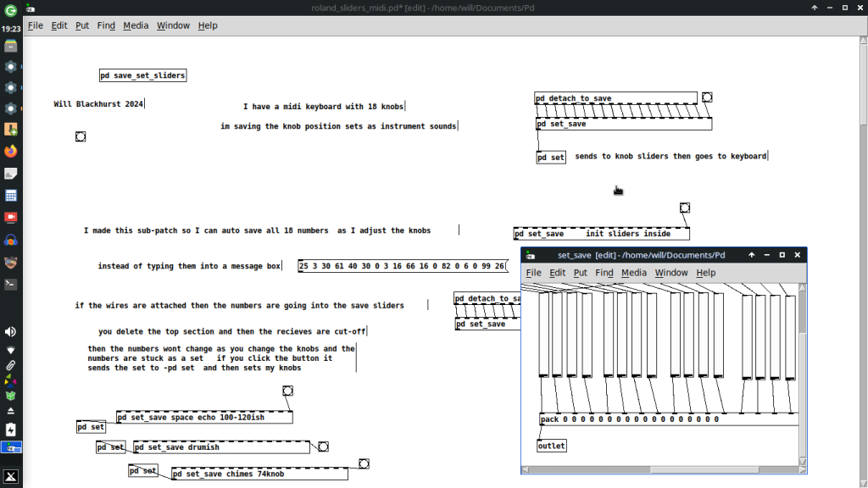
Task: Open the Put menu in main window
Action: tap(82, 25)
